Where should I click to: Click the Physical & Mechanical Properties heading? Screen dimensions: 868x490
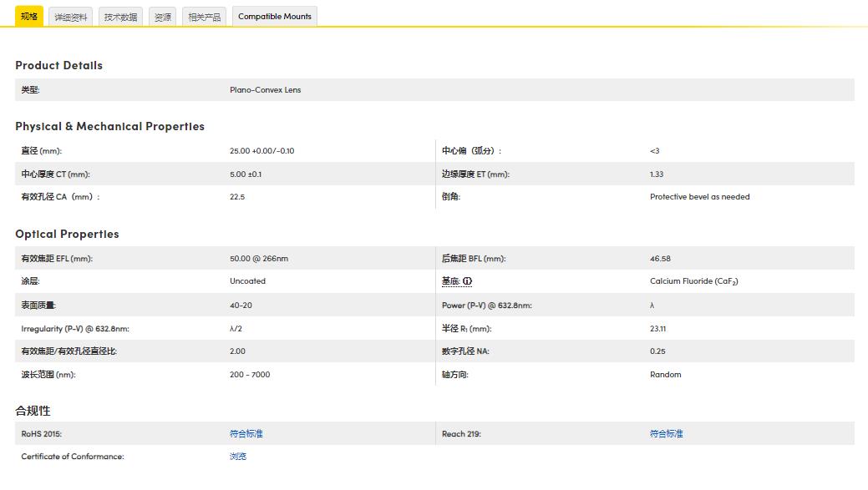pos(109,126)
